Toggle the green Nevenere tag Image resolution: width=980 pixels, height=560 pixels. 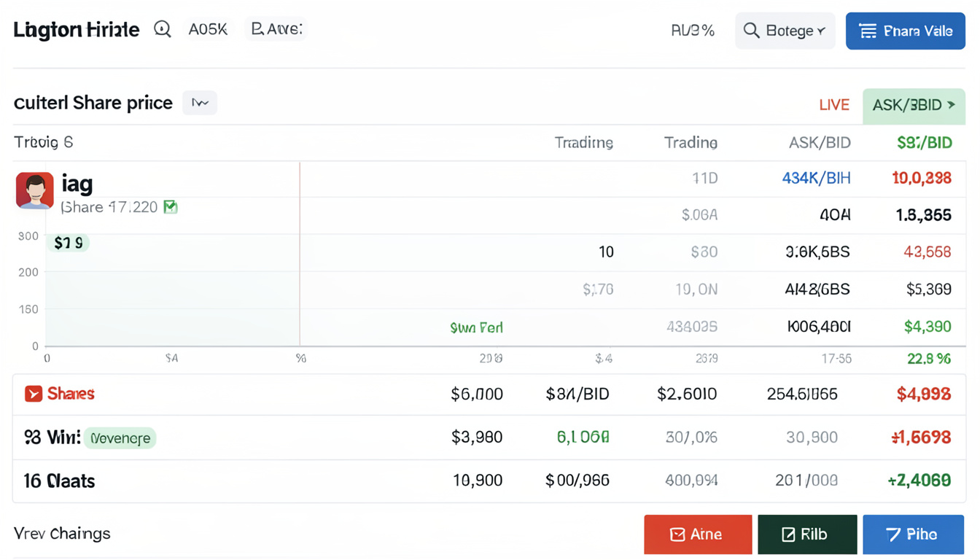pos(120,438)
